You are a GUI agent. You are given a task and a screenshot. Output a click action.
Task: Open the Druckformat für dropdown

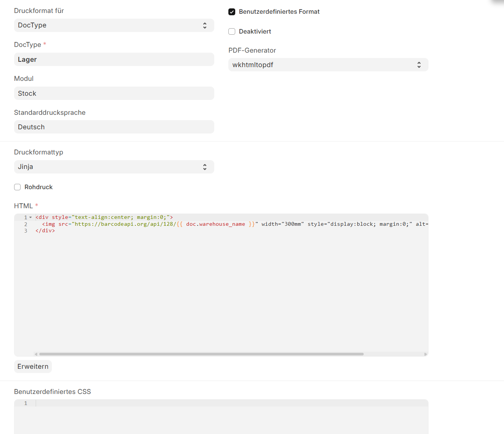coord(114,26)
